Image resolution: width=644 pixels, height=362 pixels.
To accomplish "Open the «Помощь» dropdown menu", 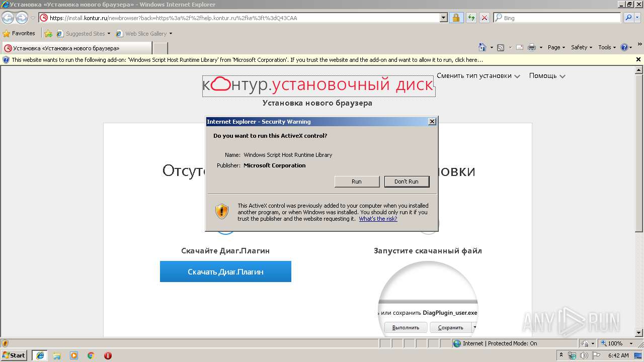I will (x=547, y=76).
